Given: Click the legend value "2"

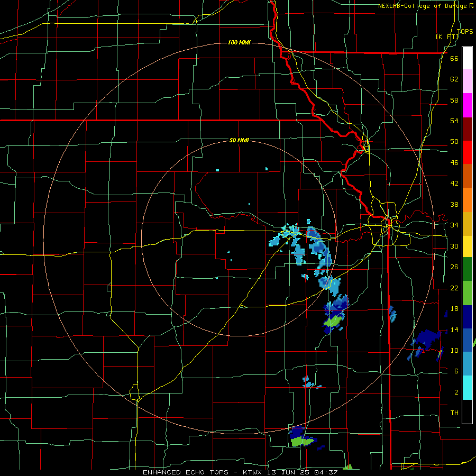Looking at the screenshot, I should pyautogui.click(x=456, y=392).
